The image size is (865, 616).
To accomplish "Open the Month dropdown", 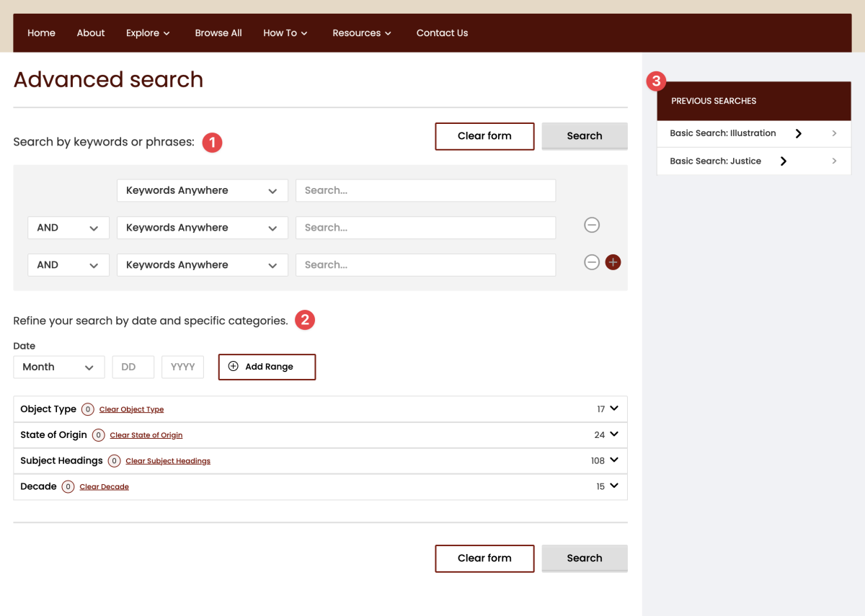I will [x=59, y=367].
